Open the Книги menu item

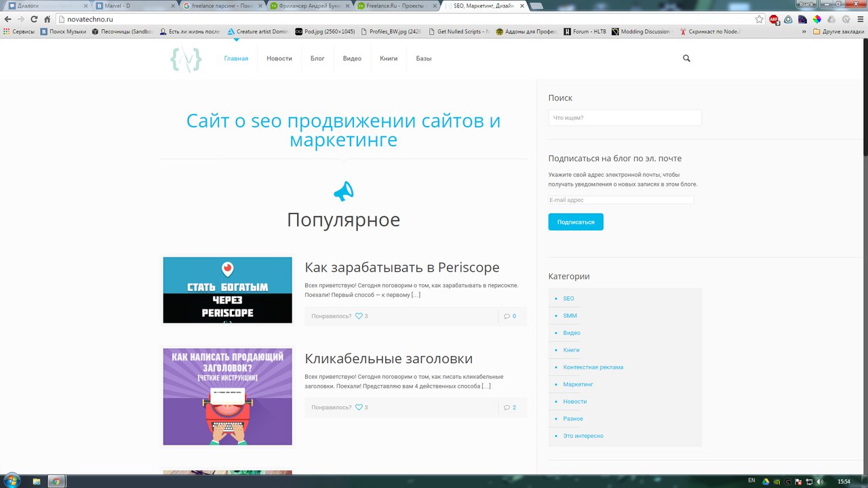pyautogui.click(x=389, y=58)
